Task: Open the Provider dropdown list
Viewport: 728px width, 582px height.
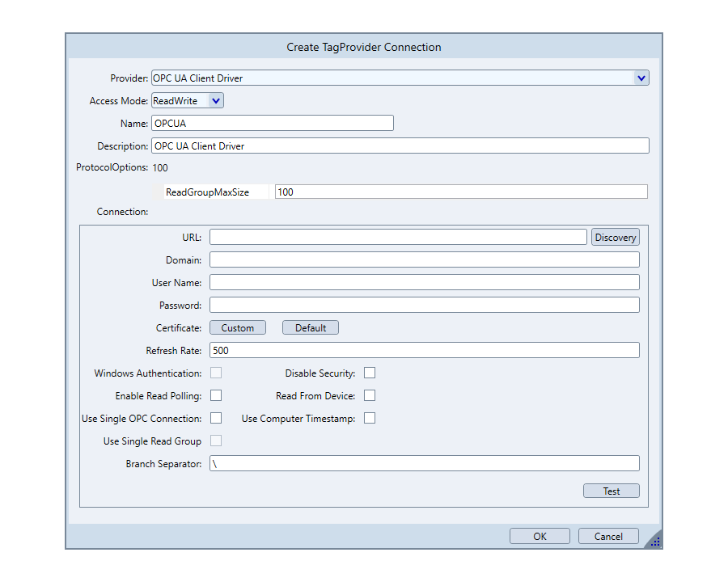Action: coord(641,78)
